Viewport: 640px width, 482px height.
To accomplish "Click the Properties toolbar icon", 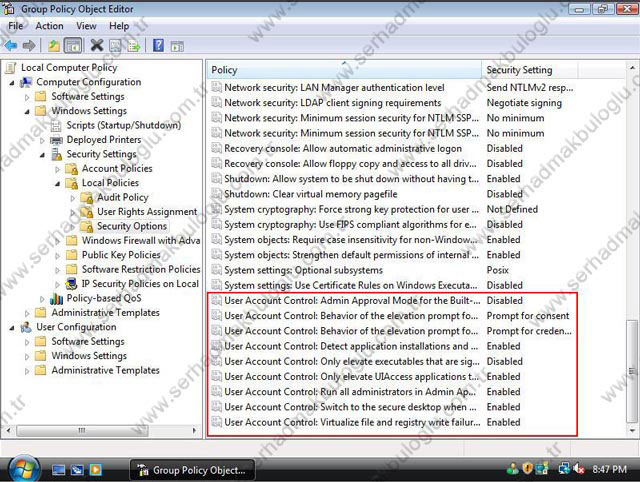I will [115, 46].
